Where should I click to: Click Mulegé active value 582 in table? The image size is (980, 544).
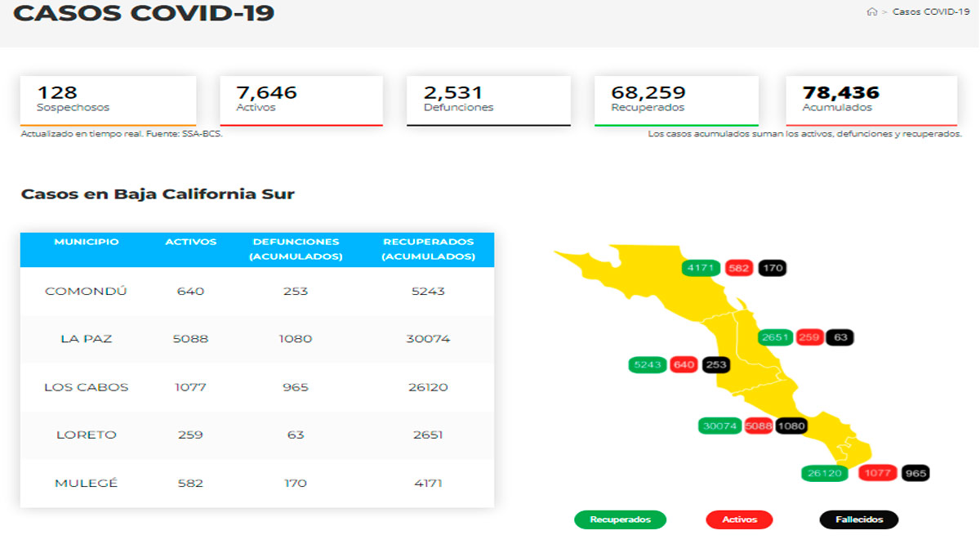(x=191, y=483)
